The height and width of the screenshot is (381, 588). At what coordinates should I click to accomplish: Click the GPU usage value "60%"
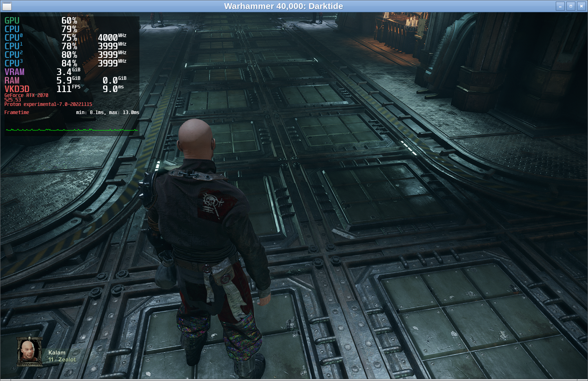click(x=69, y=20)
